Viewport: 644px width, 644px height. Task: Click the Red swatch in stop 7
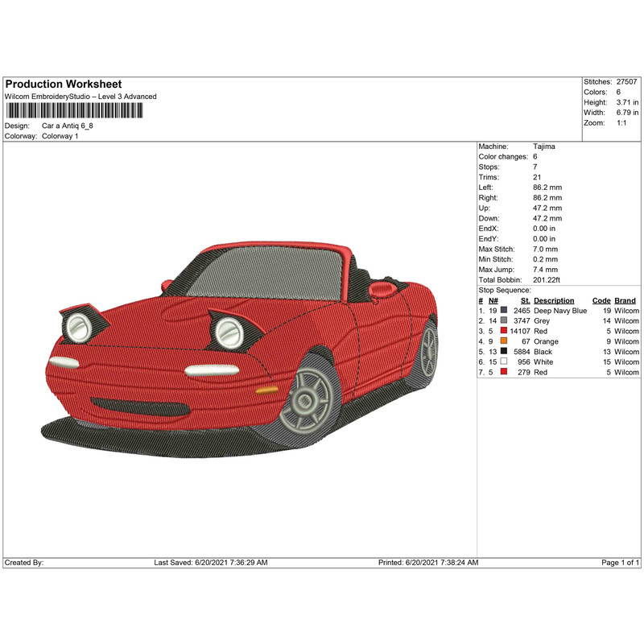(x=504, y=373)
